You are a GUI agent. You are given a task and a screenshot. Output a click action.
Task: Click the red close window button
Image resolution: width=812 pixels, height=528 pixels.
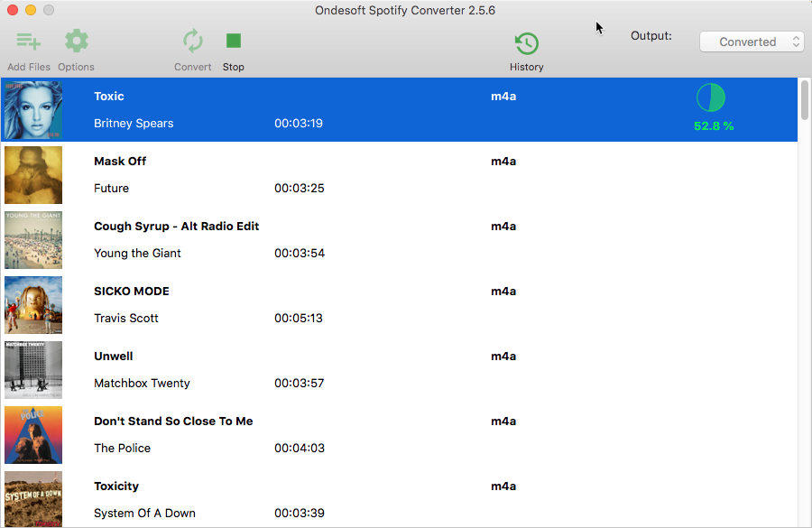(x=13, y=10)
